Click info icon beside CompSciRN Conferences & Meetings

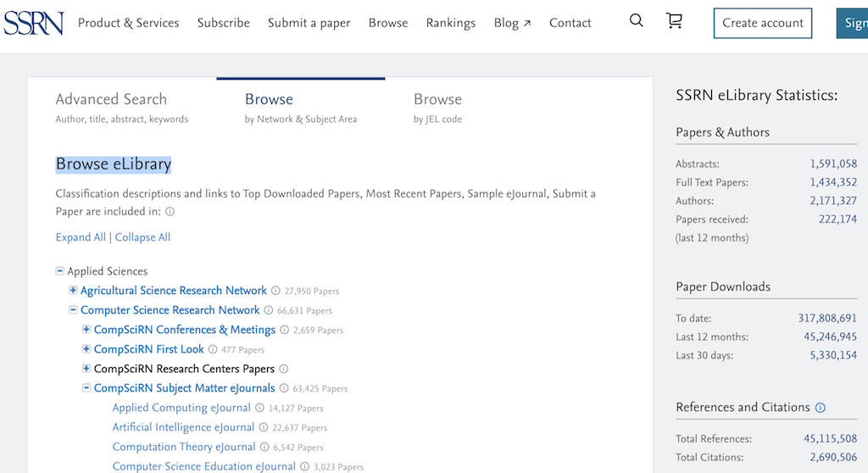(x=285, y=330)
